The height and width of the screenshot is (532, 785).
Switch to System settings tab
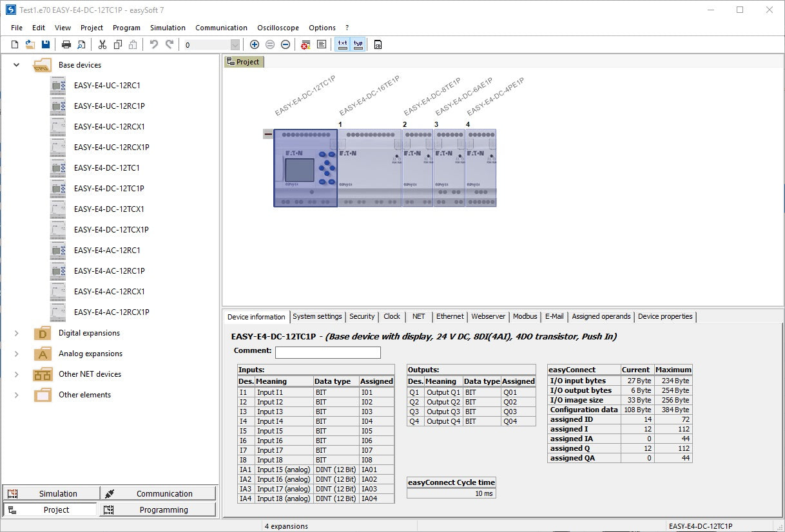click(317, 316)
